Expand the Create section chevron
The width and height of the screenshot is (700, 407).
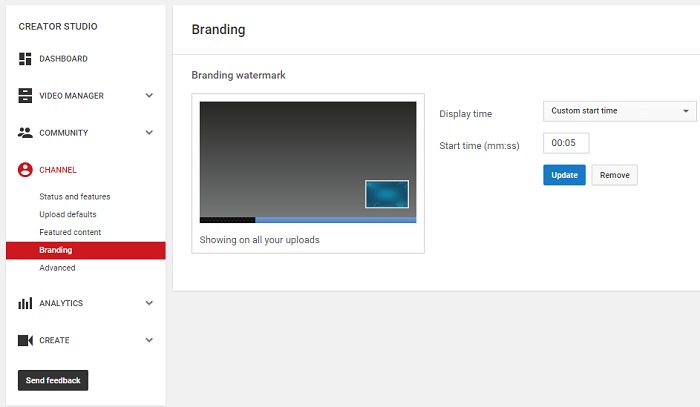pos(149,340)
